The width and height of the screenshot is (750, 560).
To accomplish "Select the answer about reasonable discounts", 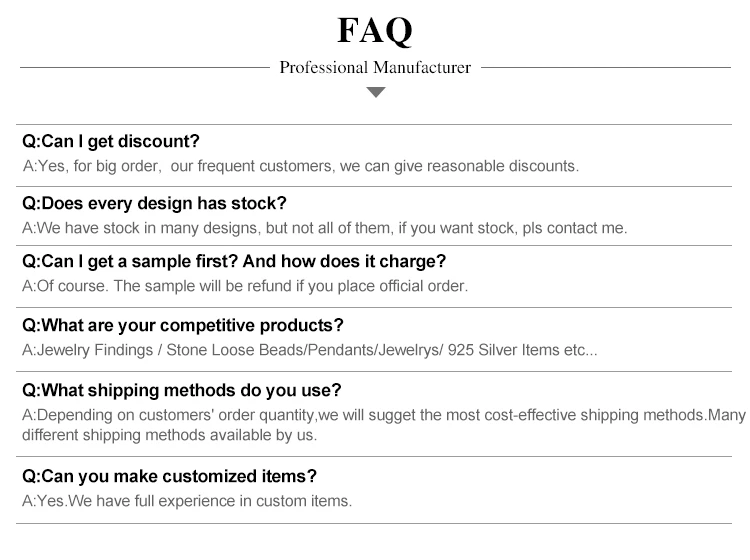I will (x=300, y=166).
